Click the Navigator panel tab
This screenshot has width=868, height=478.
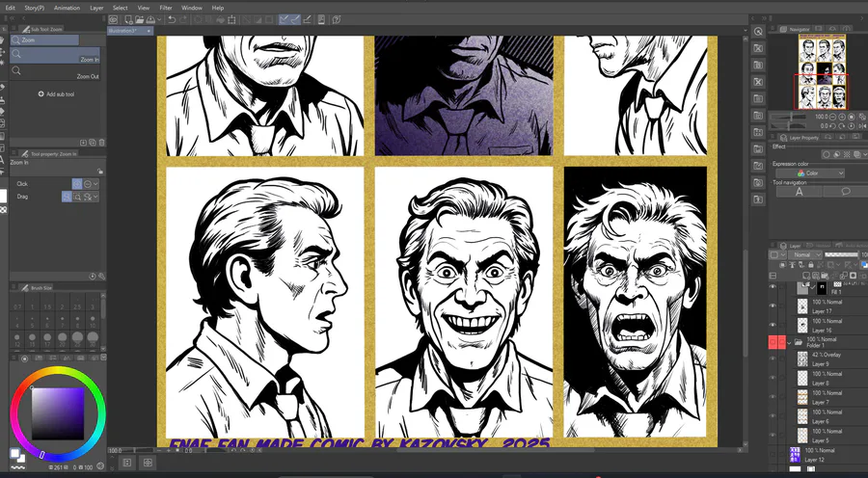tap(795, 29)
